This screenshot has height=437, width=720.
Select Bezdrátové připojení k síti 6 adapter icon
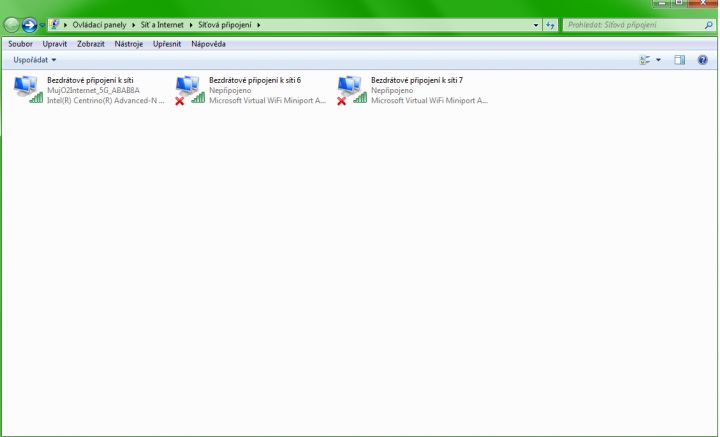[190, 90]
